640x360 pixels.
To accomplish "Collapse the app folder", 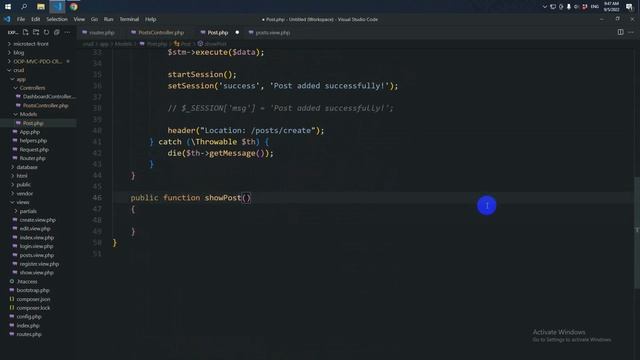I will (21, 79).
